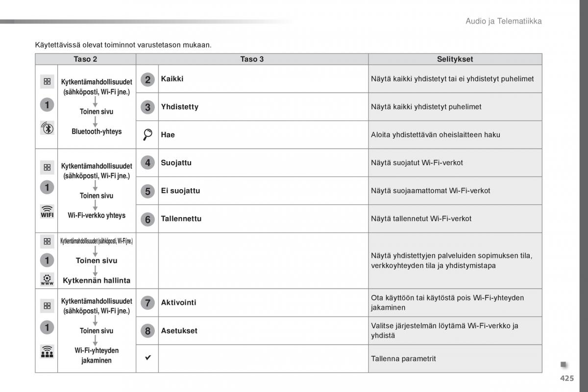Click the 'Tallenna parametrit' text
Screen dimensions: 588x392
[x=403, y=359]
